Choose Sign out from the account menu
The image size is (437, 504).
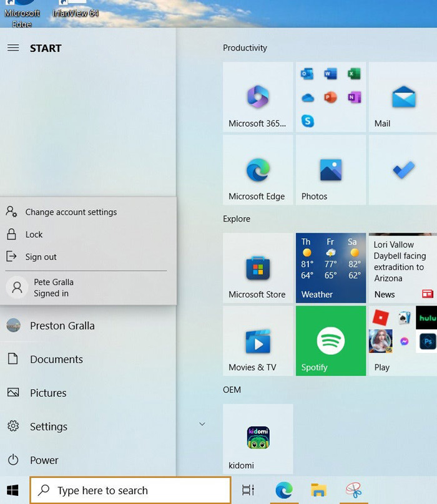tap(88, 257)
